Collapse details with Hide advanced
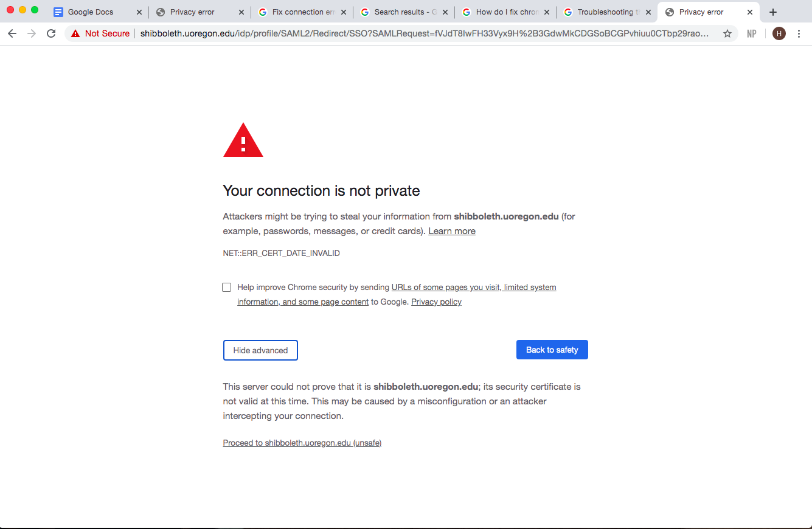This screenshot has height=529, width=812. (x=260, y=350)
